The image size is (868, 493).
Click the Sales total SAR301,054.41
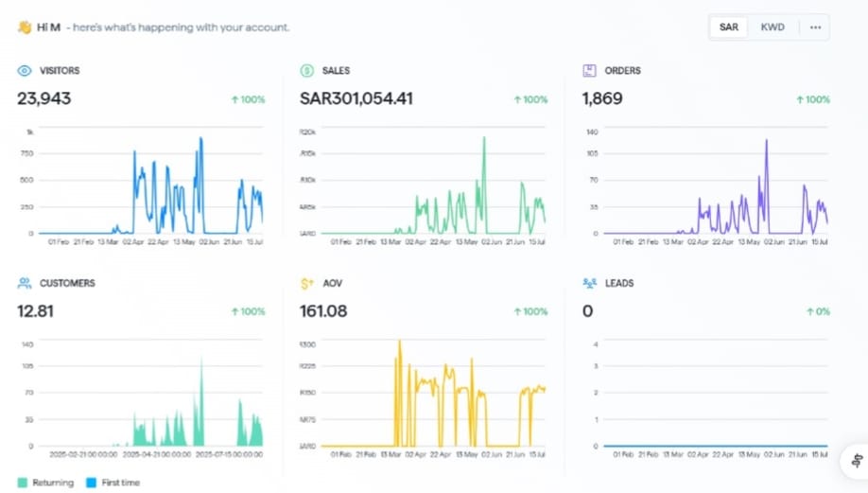pyautogui.click(x=356, y=98)
